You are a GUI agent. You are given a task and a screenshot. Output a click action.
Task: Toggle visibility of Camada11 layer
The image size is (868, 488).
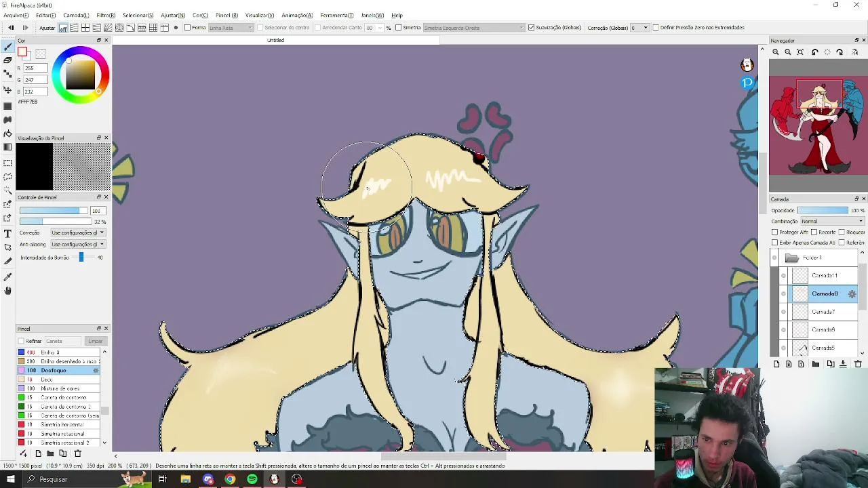783,276
